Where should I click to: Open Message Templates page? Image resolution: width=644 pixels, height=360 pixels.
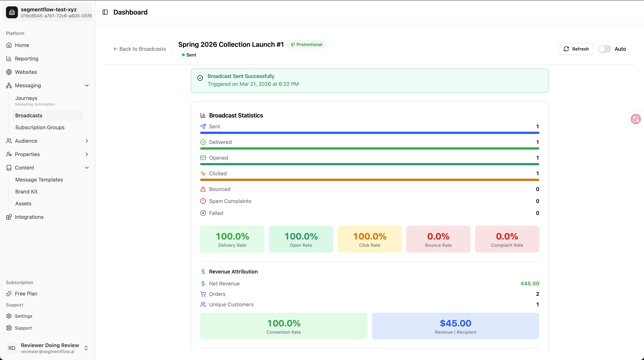pos(39,180)
